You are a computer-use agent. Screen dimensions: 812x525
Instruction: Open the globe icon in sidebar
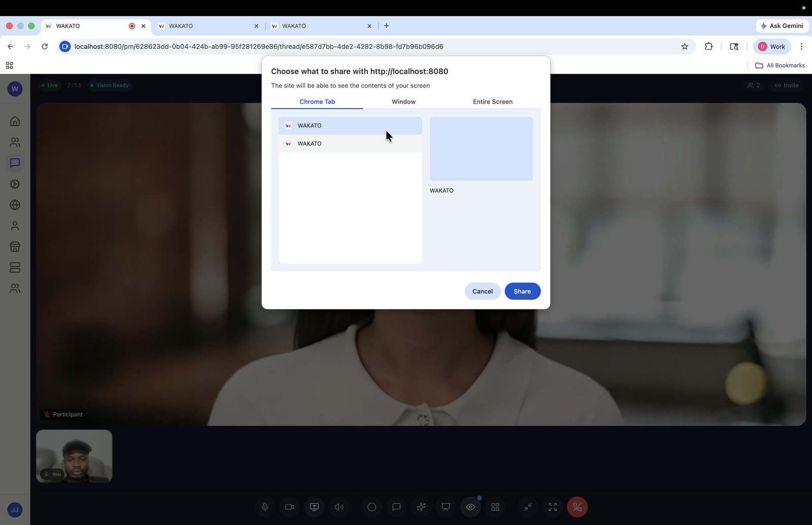15,205
